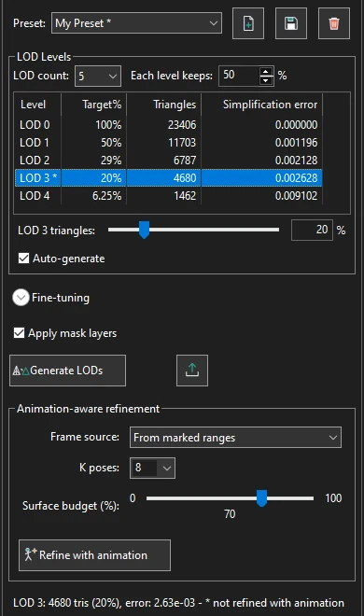Image resolution: width=364 pixels, height=616 pixels.
Task: Click the LOD 3 triangles percentage field
Action: pos(312,230)
